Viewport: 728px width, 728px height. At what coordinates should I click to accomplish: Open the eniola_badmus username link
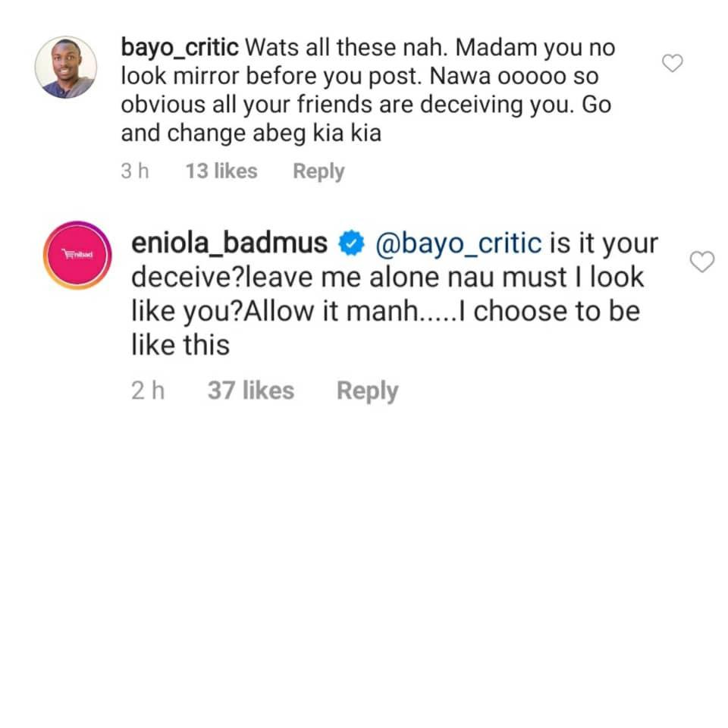[229, 243]
